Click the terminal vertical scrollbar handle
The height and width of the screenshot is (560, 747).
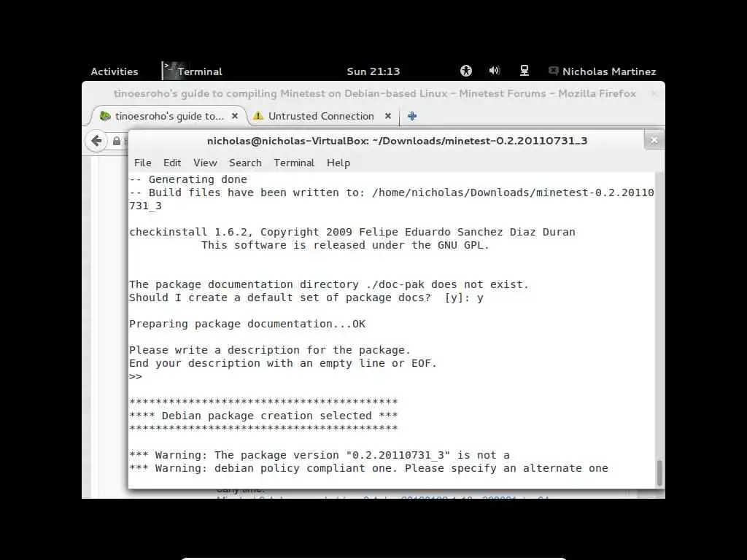coord(659,472)
